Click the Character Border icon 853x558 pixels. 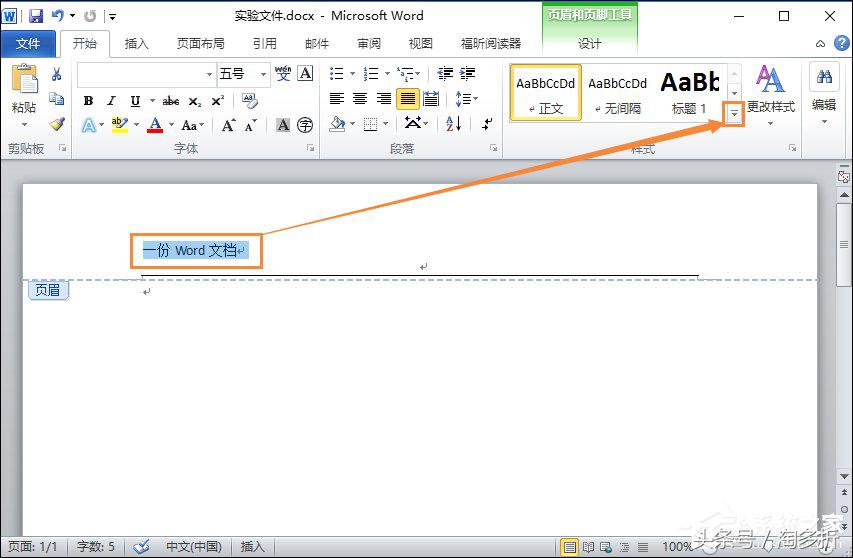[x=306, y=73]
